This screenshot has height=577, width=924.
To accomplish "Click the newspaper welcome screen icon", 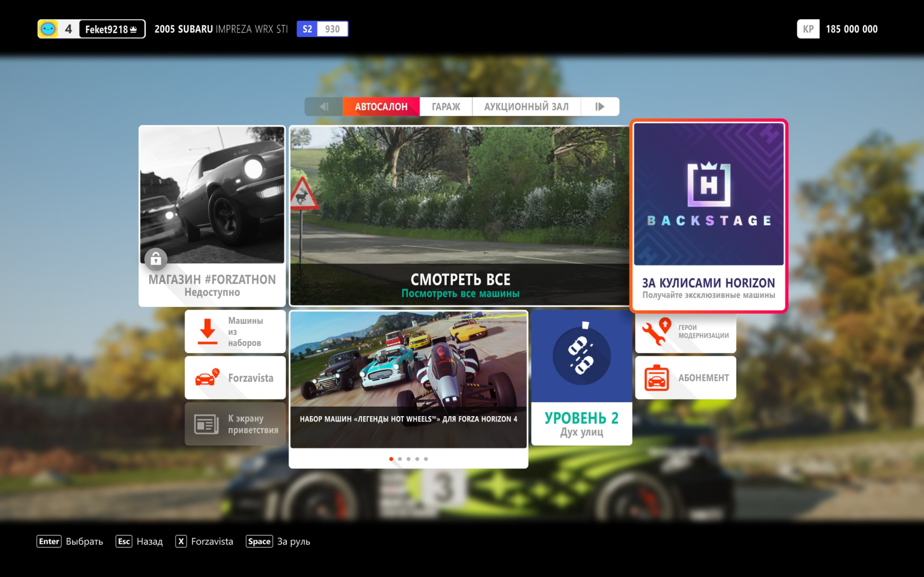I will [206, 424].
